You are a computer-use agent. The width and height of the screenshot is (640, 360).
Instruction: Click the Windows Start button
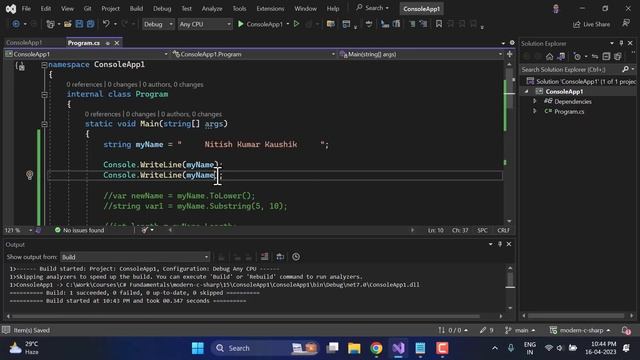click(198, 348)
